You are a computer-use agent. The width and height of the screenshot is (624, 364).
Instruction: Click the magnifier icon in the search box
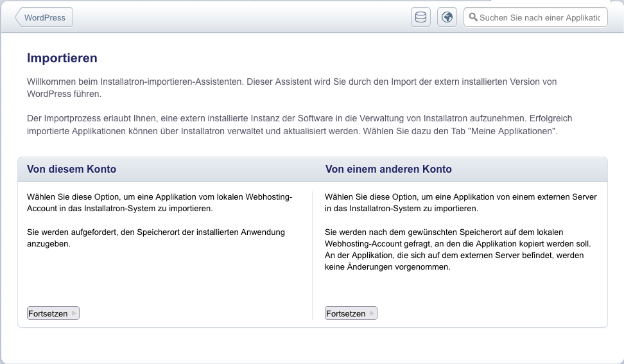(x=473, y=17)
